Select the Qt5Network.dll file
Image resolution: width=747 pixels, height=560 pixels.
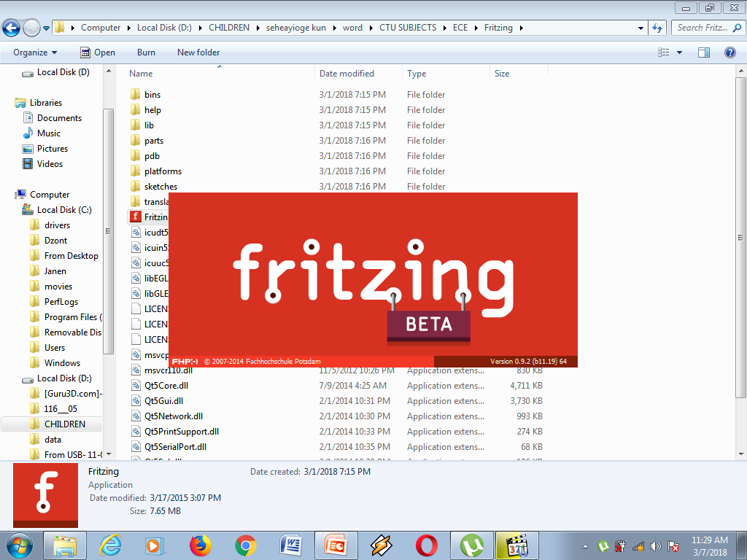[x=174, y=416]
